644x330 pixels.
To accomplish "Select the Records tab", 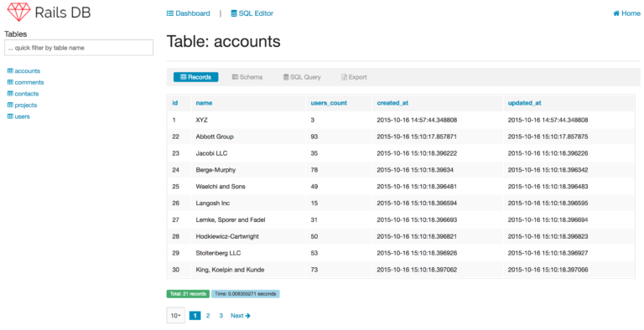I will point(196,77).
